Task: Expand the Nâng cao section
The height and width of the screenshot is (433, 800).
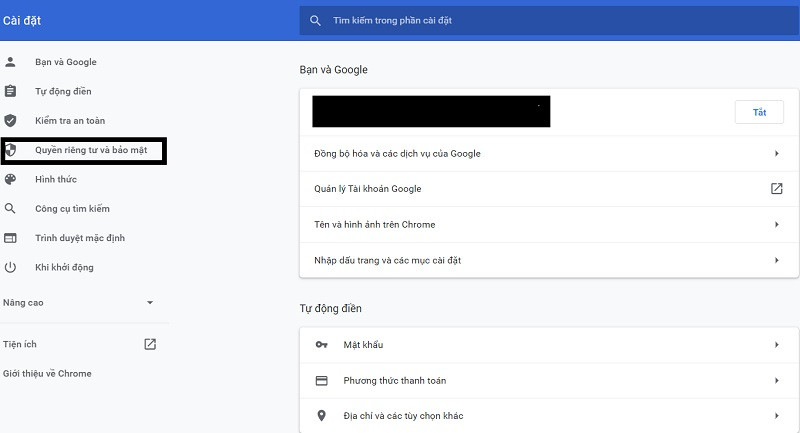Action: pyautogui.click(x=150, y=302)
